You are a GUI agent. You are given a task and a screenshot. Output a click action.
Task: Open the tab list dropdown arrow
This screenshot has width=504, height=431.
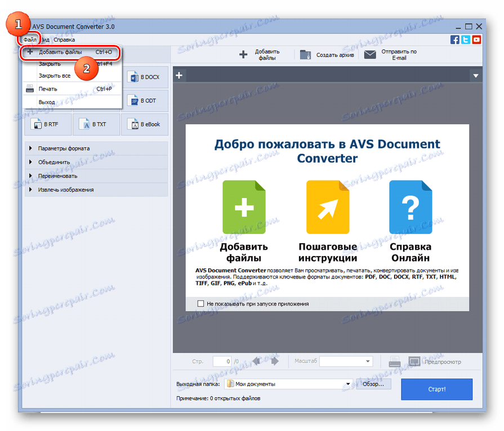pos(476,76)
